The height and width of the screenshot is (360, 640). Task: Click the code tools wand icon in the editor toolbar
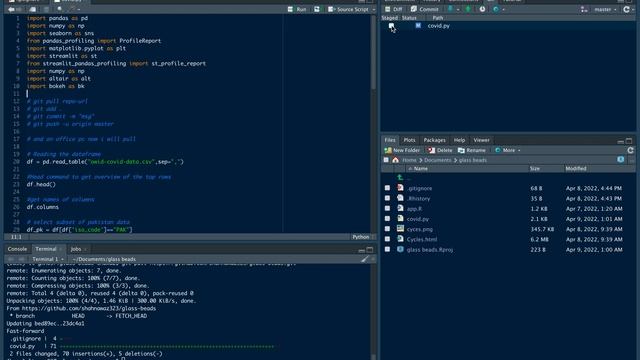click(x=72, y=9)
